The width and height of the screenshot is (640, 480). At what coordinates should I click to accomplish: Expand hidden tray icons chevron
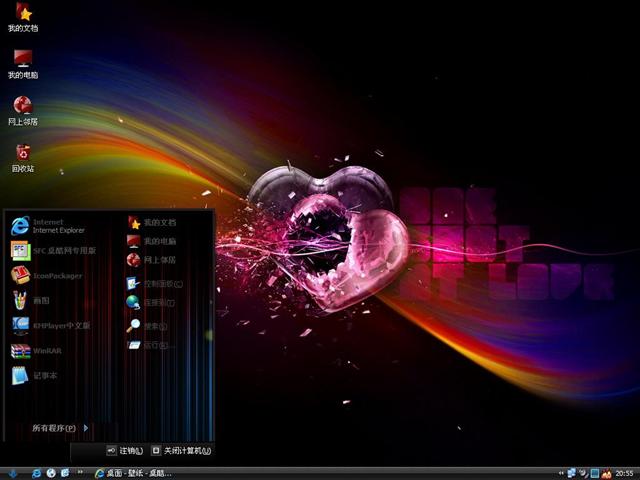pyautogui.click(x=561, y=473)
